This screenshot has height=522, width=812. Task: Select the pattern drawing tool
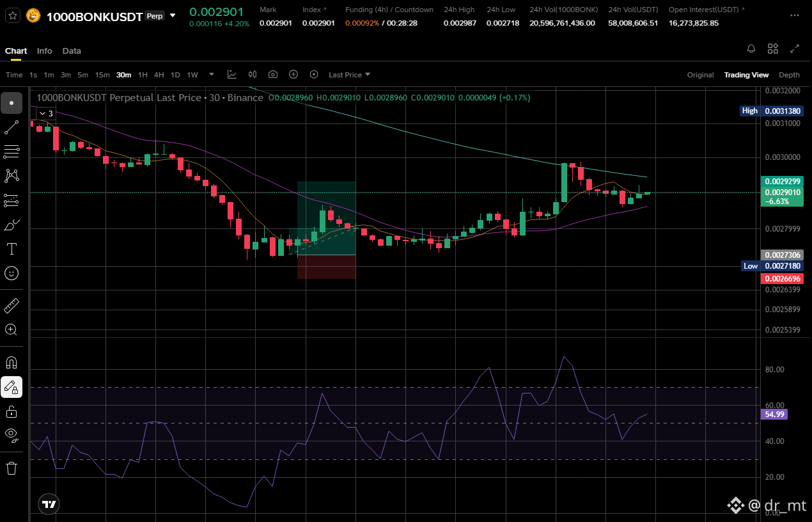click(12, 175)
